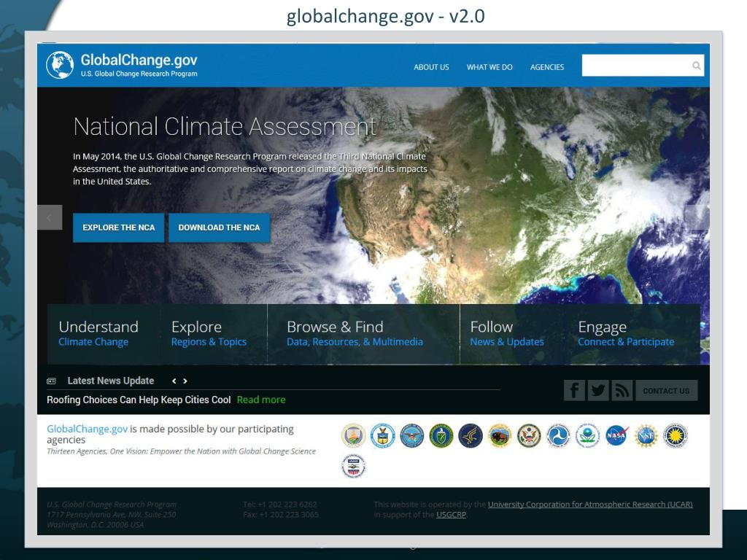Click the National Climate Assessment heading
This screenshot has height=560, width=747.
tap(225, 127)
